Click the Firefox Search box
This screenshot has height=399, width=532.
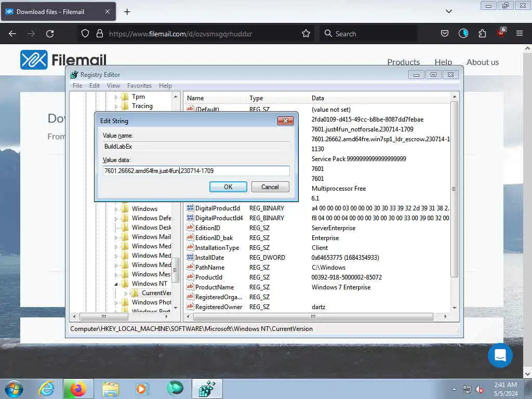pyautogui.click(x=368, y=34)
